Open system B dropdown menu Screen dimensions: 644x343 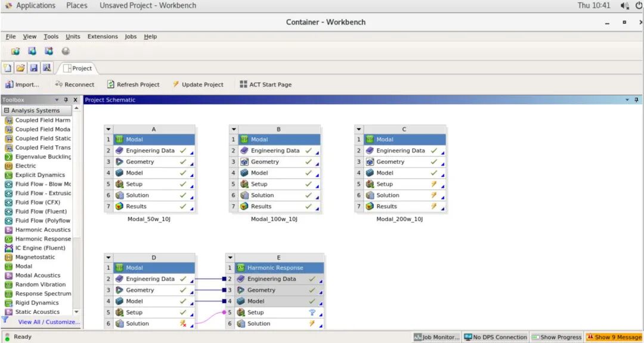233,129
